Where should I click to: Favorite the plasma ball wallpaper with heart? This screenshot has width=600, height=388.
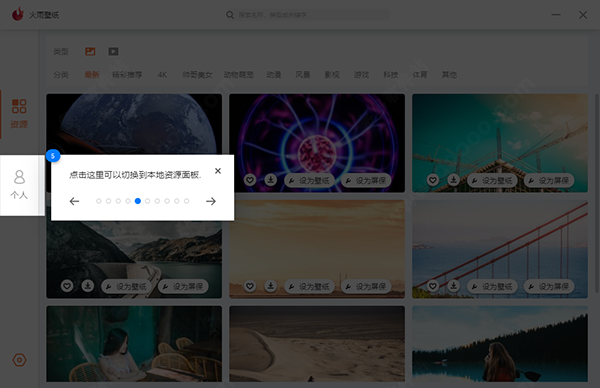[250, 180]
